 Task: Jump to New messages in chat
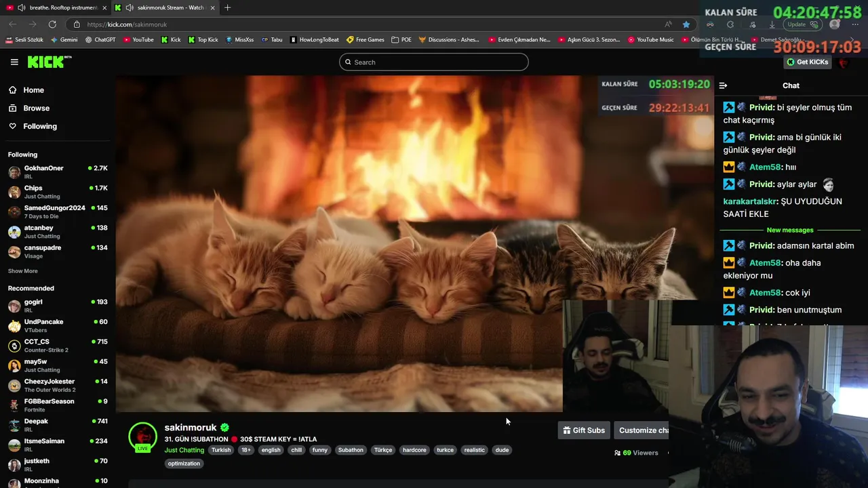click(x=790, y=230)
